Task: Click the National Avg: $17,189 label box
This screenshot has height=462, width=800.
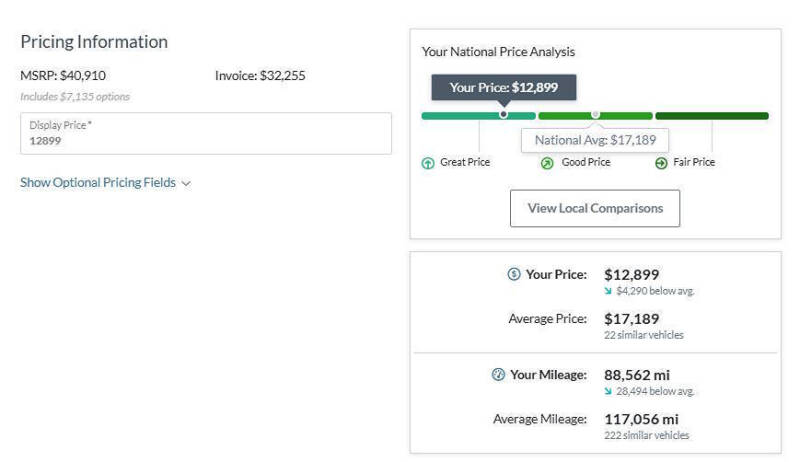Action: coord(595,140)
